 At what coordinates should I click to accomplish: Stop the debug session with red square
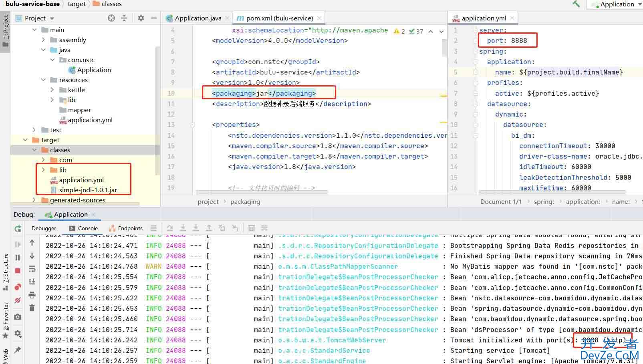pyautogui.click(x=18, y=271)
